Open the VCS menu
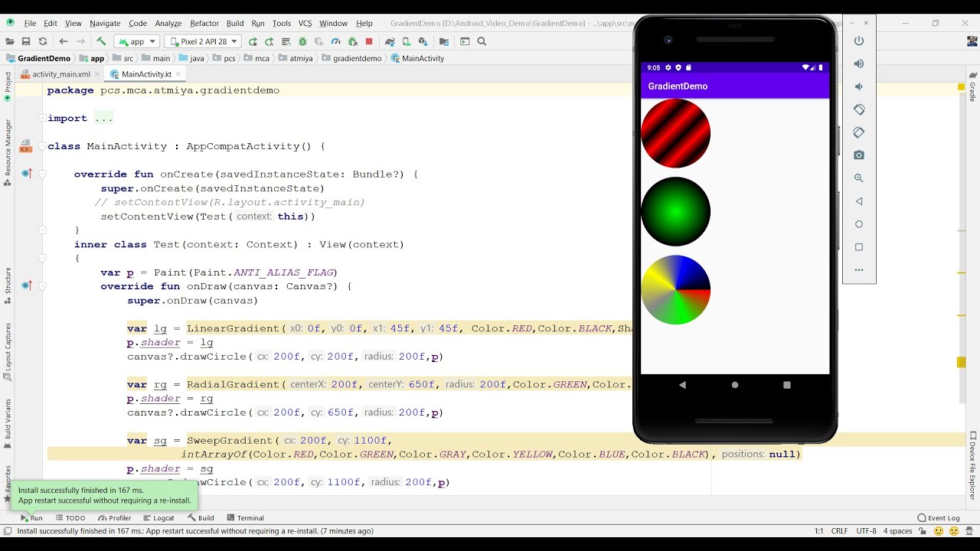 click(x=305, y=24)
